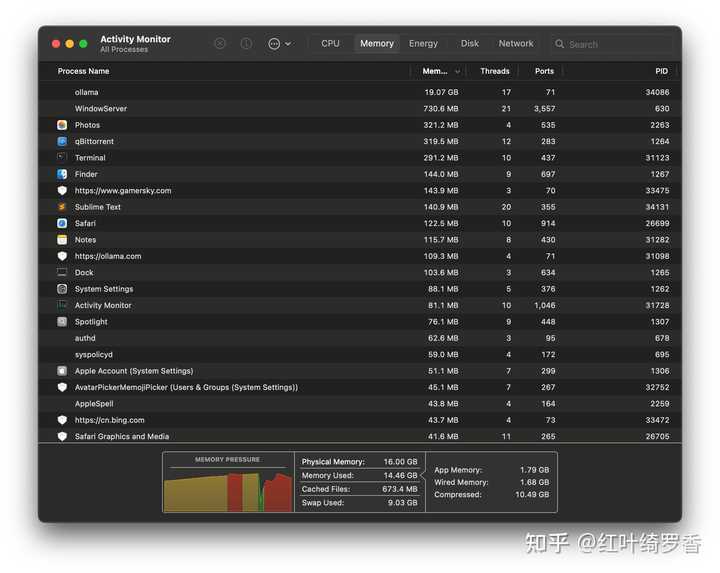This screenshot has width=720, height=573.
Task: Click the process info toolbar icon
Action: pos(246,44)
